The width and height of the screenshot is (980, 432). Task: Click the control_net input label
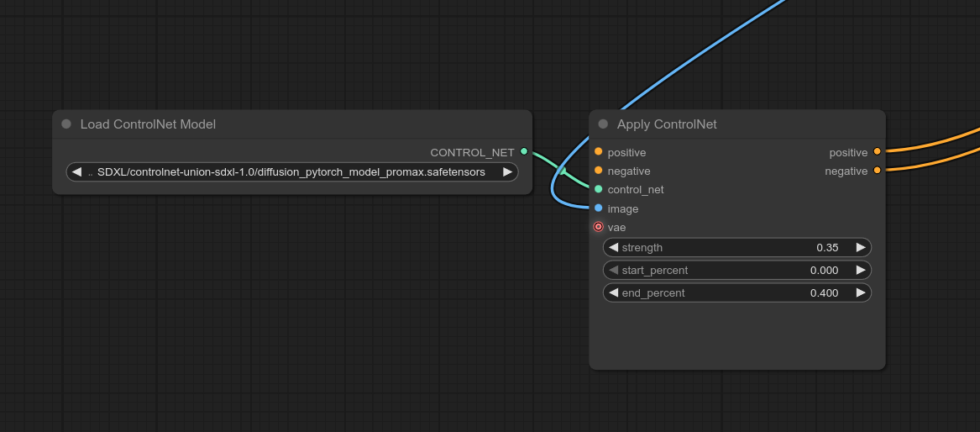coord(636,189)
